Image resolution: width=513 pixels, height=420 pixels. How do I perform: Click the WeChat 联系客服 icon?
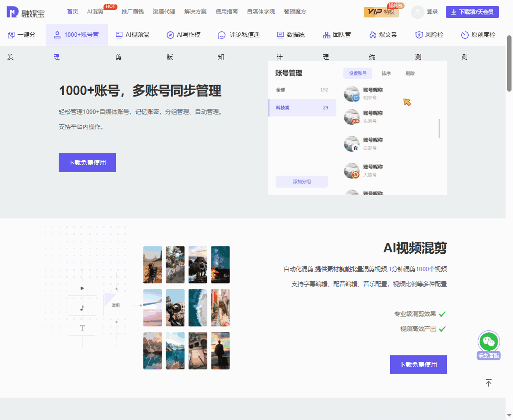point(489,341)
